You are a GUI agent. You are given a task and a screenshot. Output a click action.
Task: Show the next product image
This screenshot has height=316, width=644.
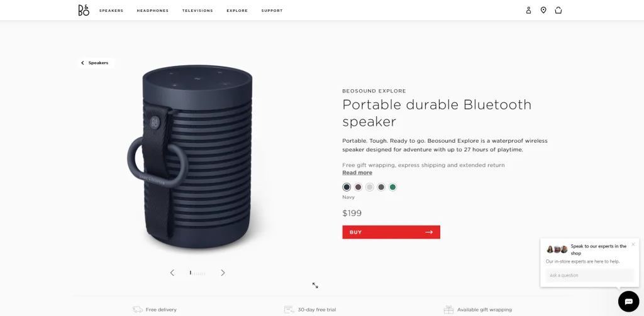tap(223, 273)
